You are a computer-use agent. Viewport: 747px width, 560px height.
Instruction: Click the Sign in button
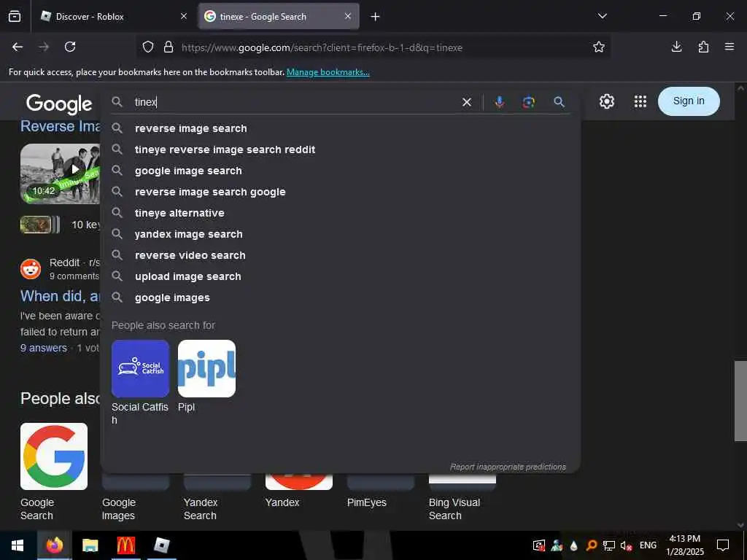(x=689, y=101)
